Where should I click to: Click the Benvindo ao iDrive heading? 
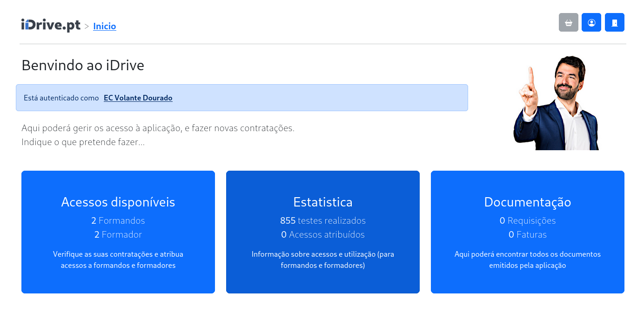pos(83,66)
